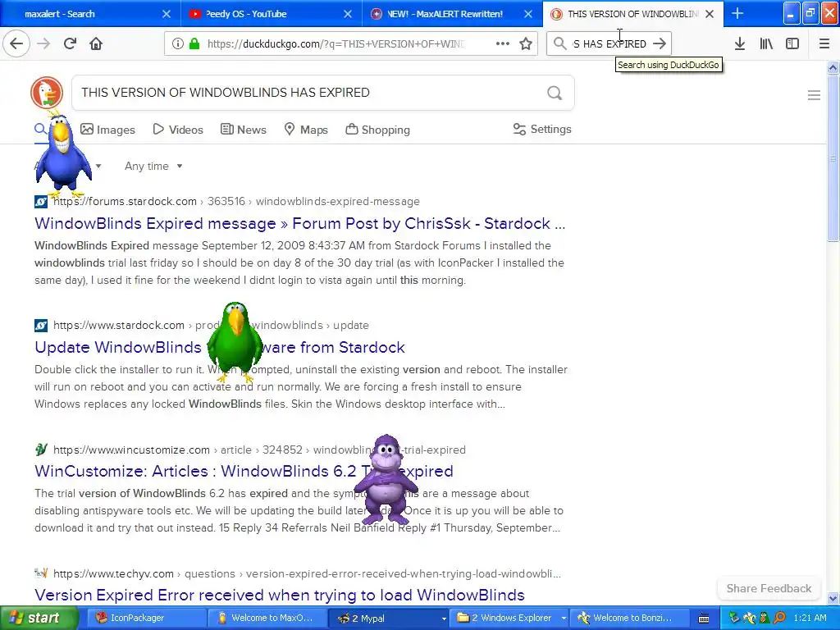Select the Videos results tab
Image resolution: width=840 pixels, height=630 pixels.
coord(178,130)
